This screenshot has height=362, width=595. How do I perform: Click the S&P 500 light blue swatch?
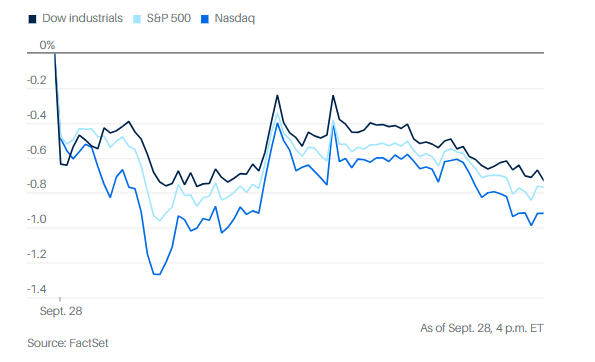coord(137,19)
